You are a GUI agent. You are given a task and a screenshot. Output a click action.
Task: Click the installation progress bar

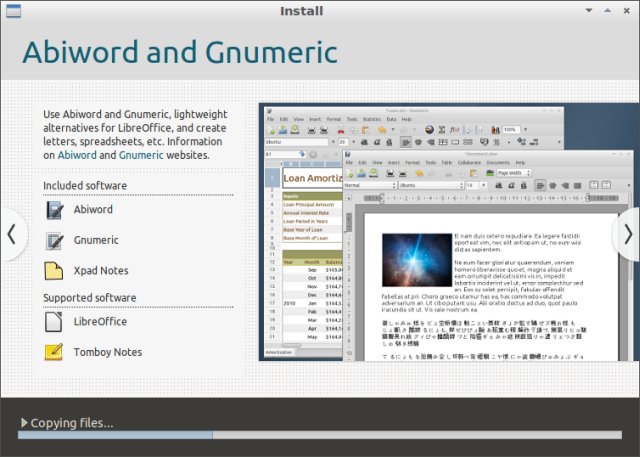pyautogui.click(x=320, y=435)
